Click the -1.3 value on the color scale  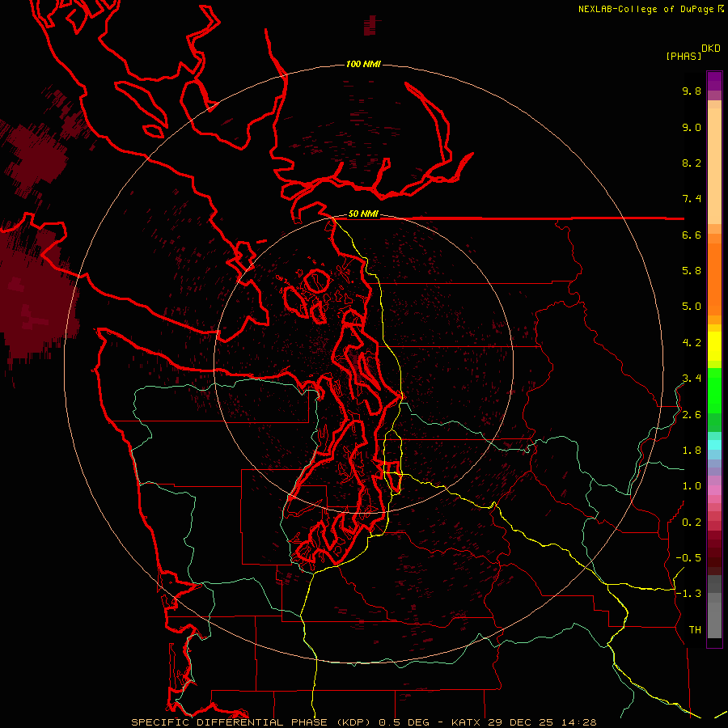coord(688,594)
